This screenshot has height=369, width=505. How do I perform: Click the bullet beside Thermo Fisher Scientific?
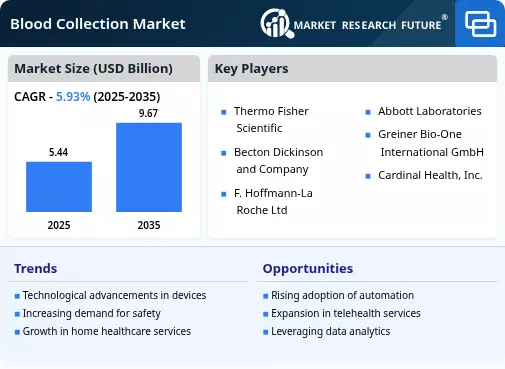tap(224, 112)
